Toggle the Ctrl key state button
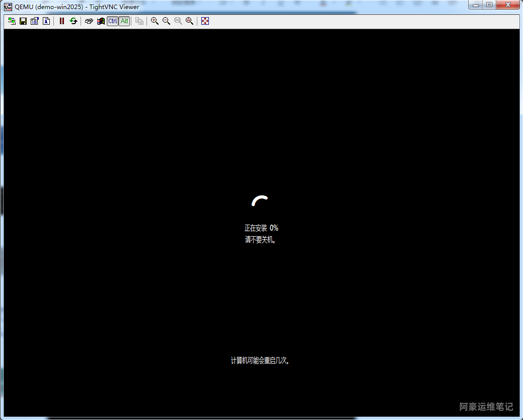 [112, 21]
